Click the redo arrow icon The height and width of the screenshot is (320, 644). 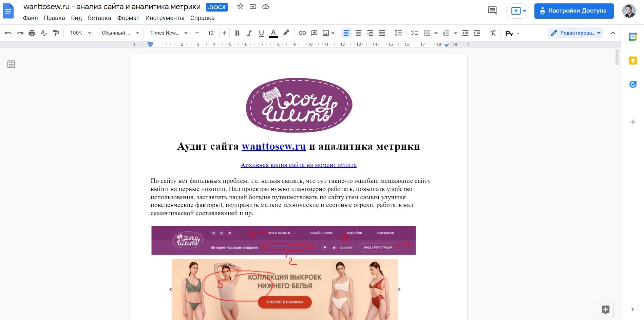coord(20,33)
